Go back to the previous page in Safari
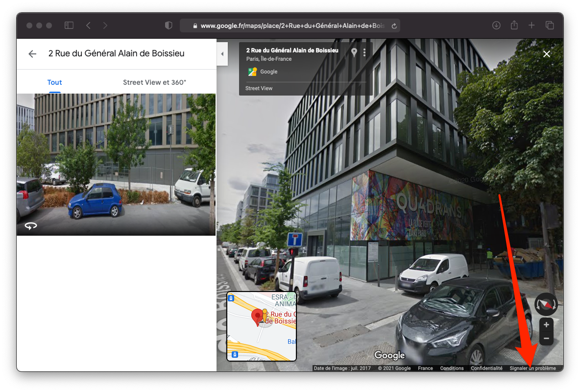The height and width of the screenshot is (392, 580). coord(88,25)
